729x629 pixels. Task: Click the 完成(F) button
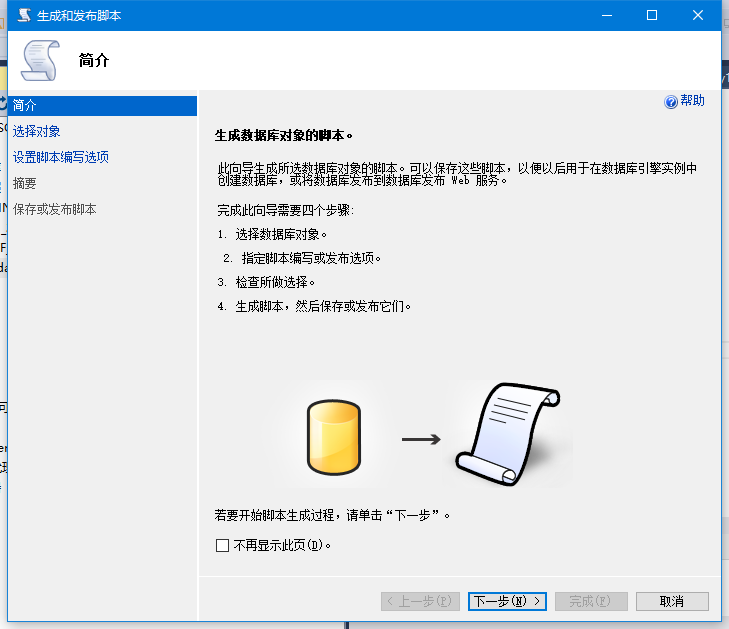[x=591, y=601]
